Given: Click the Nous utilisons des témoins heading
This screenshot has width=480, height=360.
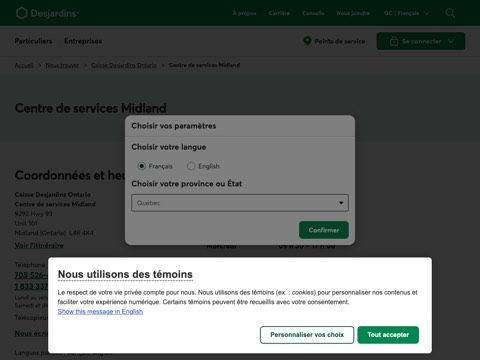Looking at the screenshot, I should point(125,274).
